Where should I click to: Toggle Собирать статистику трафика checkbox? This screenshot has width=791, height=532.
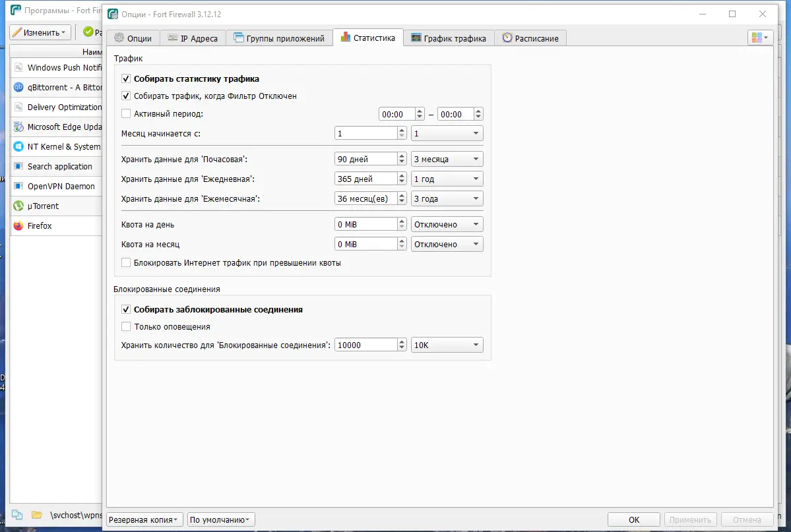pos(126,78)
